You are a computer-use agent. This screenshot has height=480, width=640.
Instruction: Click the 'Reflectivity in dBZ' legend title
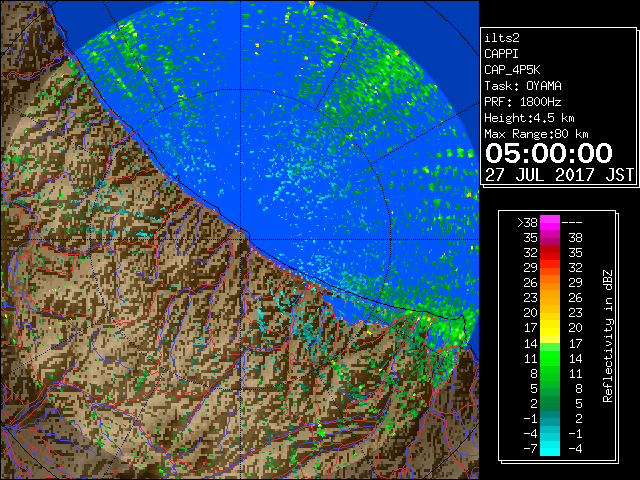coord(607,336)
